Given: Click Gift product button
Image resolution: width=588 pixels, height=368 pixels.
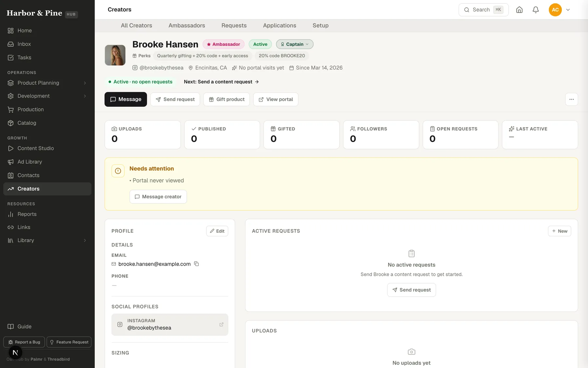Looking at the screenshot, I should [x=227, y=99].
